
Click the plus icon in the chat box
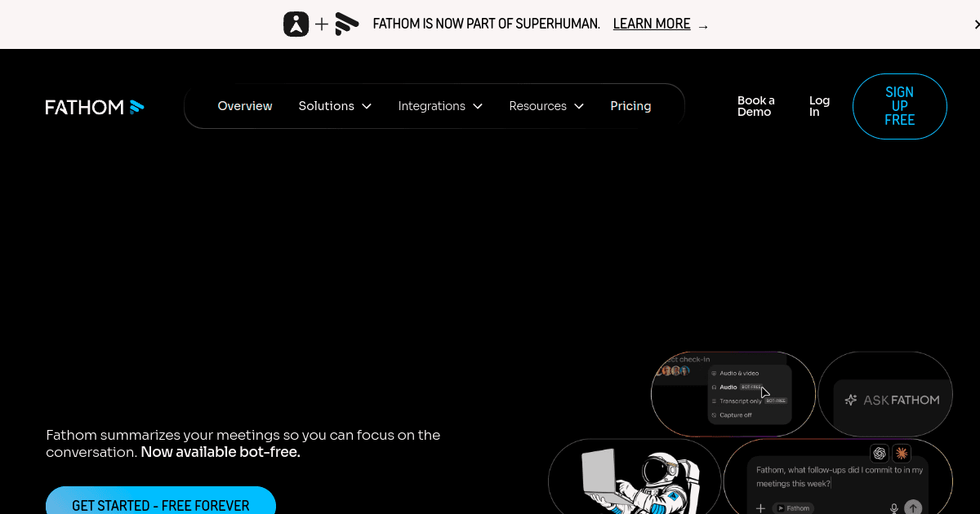(760, 508)
